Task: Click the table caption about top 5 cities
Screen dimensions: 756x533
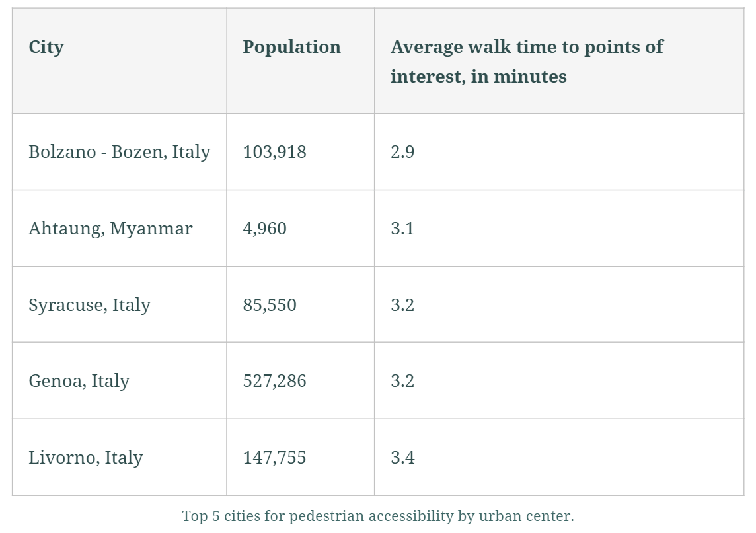Action: pos(378,516)
